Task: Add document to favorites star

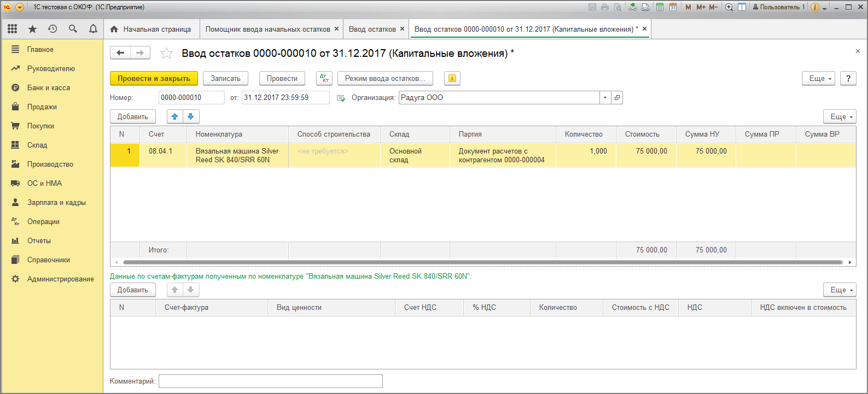Action: coord(166,54)
